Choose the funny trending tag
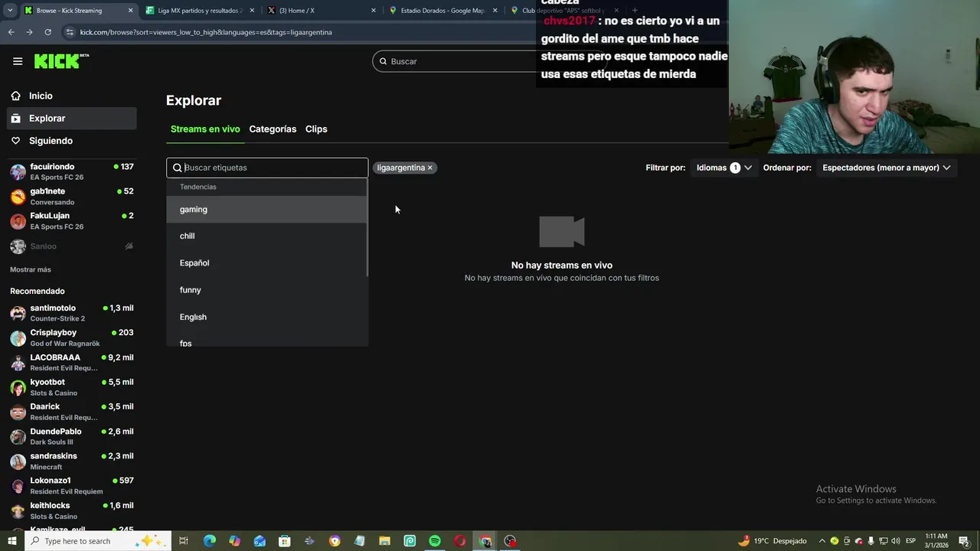Viewport: 980px width, 551px height. 267,290
